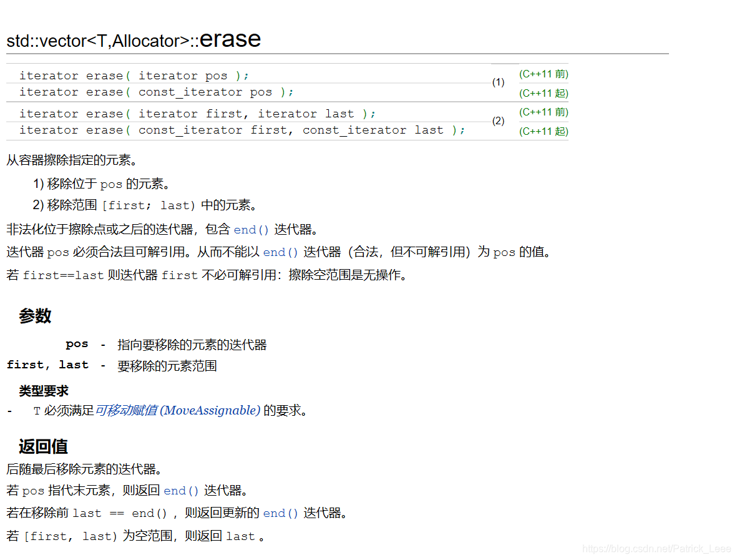Select the (C++11 起) label on overload one
Screen dimensions: 737x560
(544, 93)
